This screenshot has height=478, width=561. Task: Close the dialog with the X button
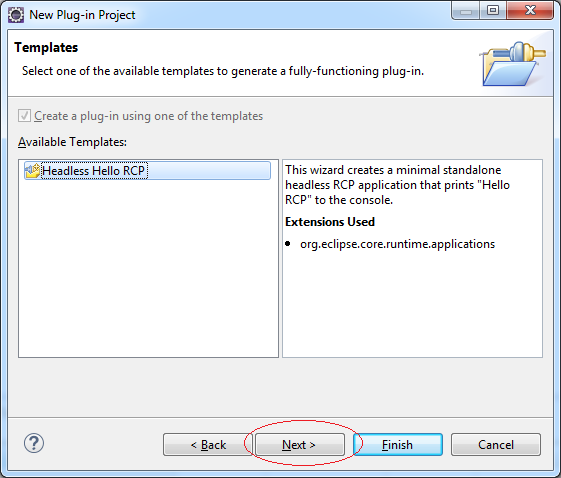[530, 10]
